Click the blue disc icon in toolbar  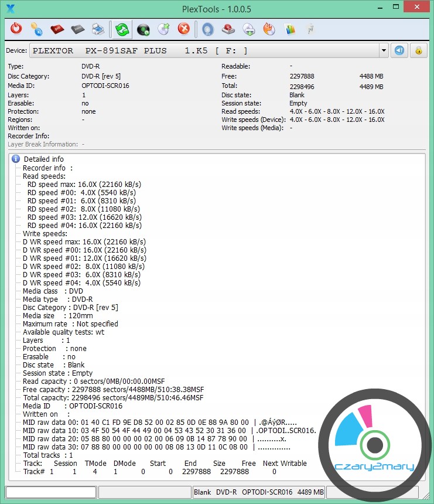pyautogui.click(x=208, y=29)
